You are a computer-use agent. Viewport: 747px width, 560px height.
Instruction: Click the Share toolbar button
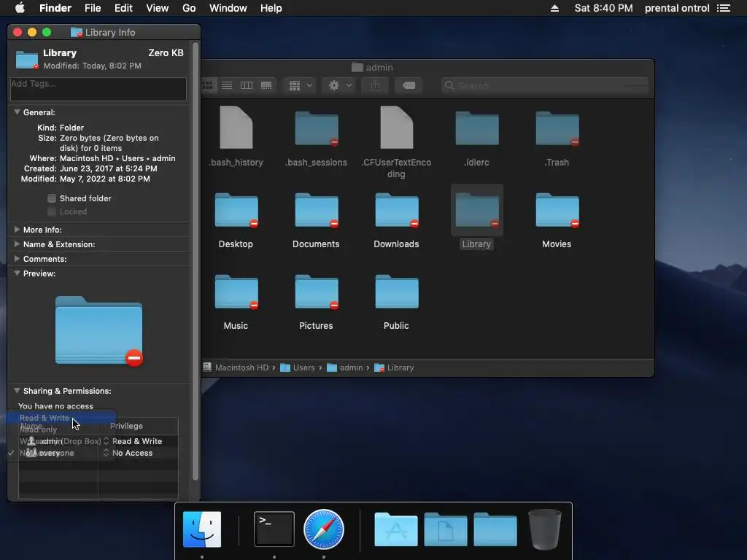[x=376, y=85]
